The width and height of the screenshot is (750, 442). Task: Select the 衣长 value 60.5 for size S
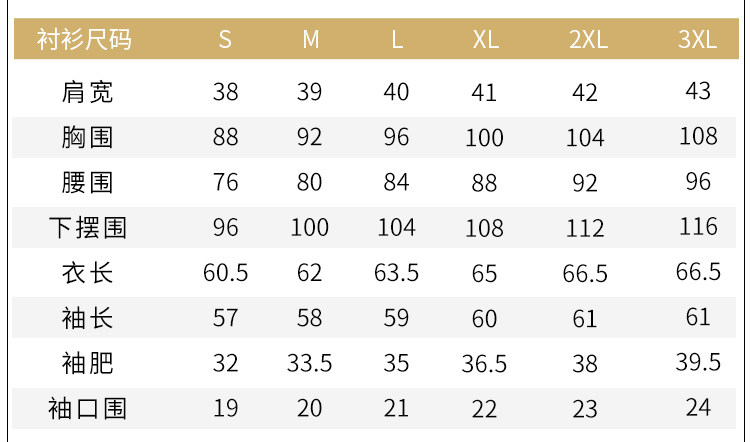click(x=226, y=273)
